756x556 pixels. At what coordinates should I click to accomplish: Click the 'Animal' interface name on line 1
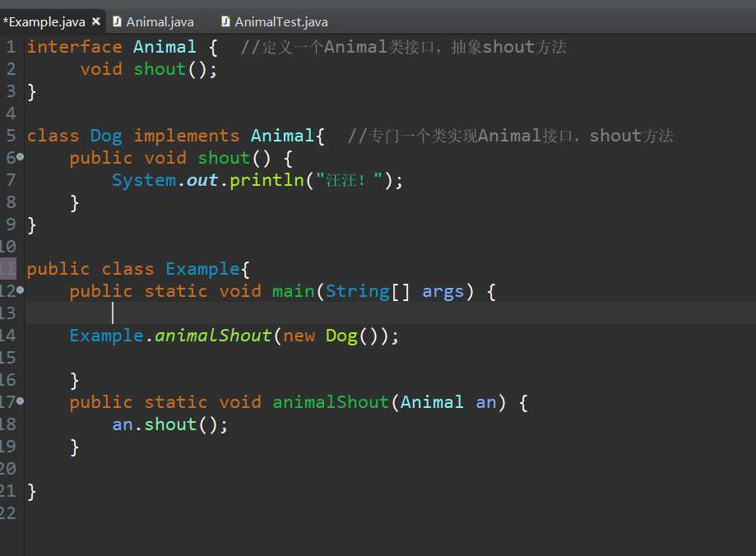click(165, 47)
